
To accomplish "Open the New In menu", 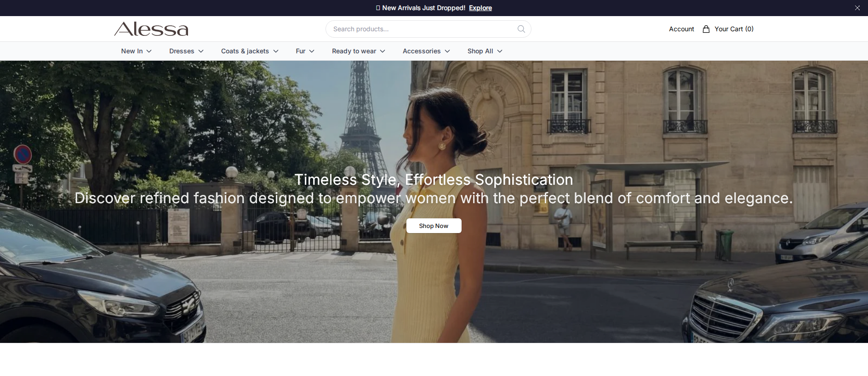I will pyautogui.click(x=132, y=51).
